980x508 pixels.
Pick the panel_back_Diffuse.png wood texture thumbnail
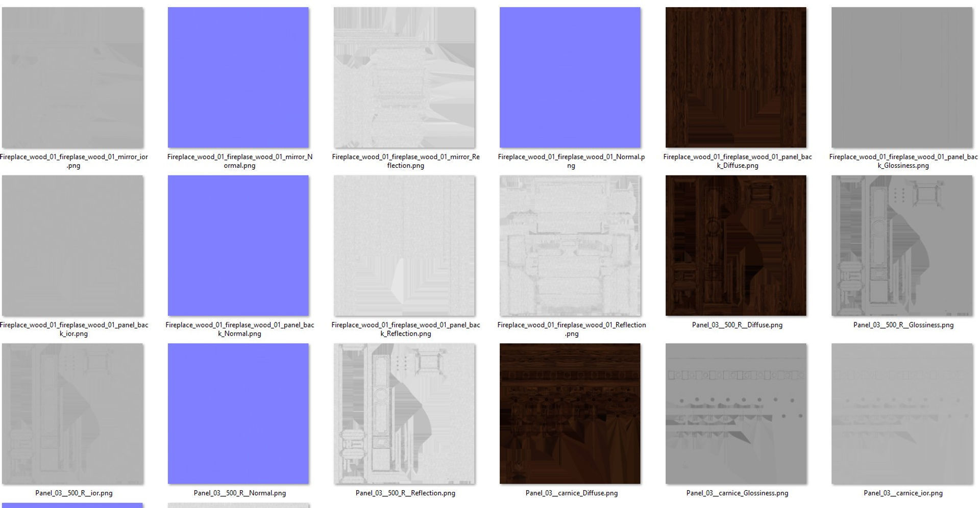[736, 78]
